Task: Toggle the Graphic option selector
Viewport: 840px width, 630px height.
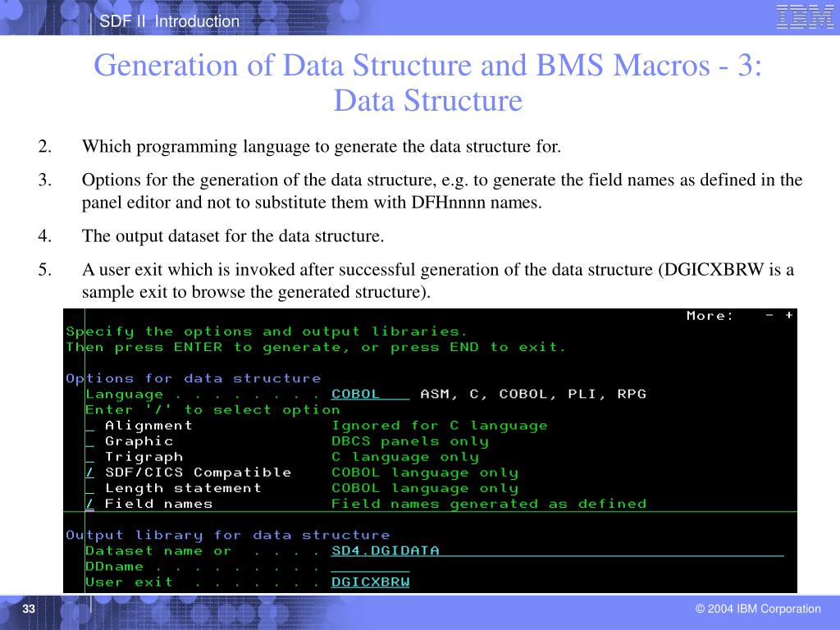Action: coord(90,441)
